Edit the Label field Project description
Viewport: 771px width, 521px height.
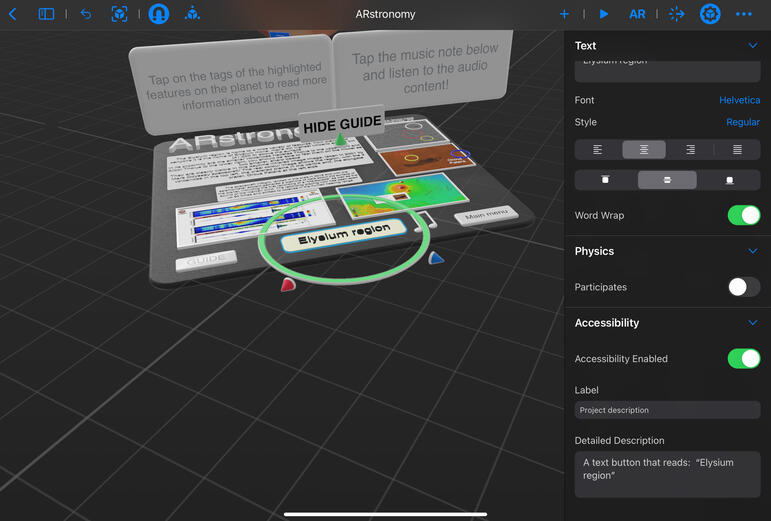click(x=667, y=410)
